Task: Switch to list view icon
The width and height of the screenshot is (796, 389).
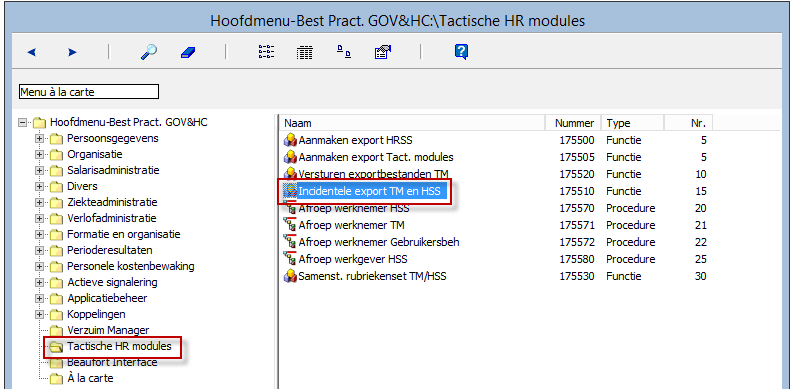Action: click(x=266, y=52)
